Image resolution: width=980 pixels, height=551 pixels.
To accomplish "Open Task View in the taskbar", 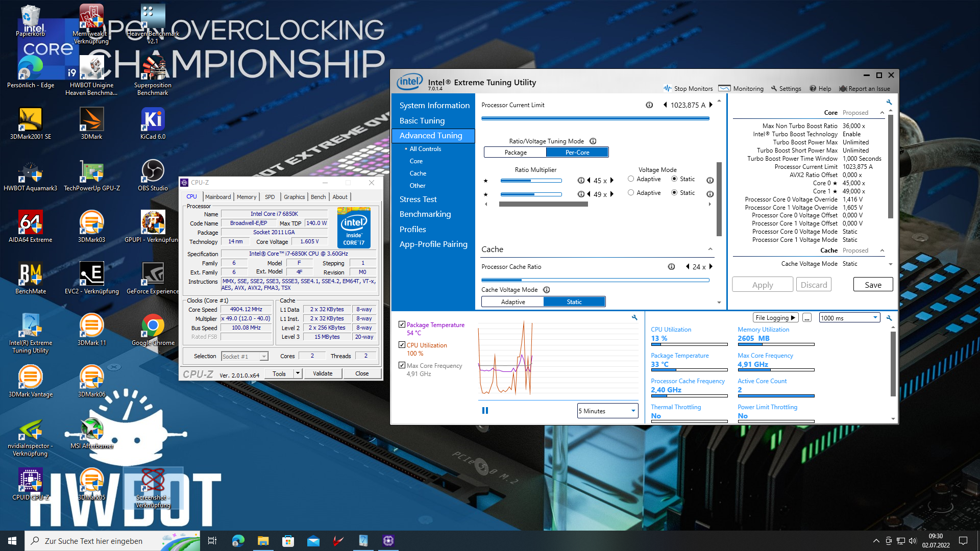I will [212, 541].
